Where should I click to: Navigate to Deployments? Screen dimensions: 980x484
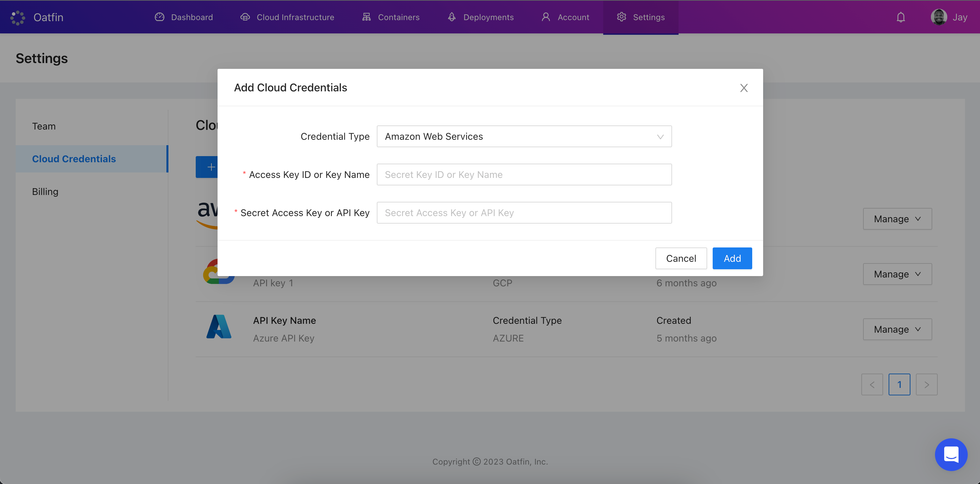click(x=480, y=17)
